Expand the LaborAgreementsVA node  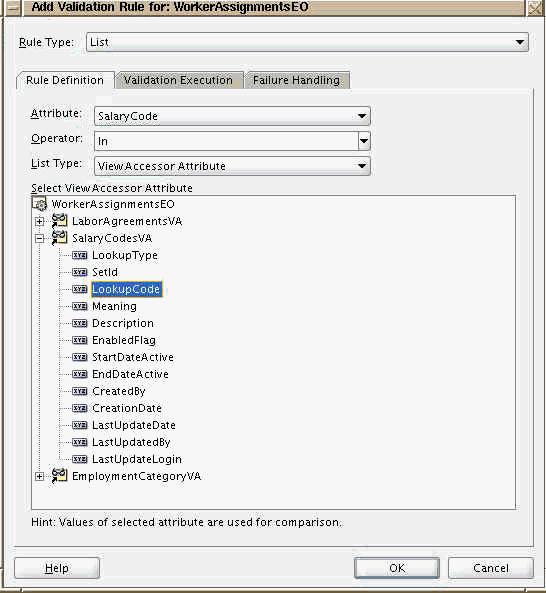pyautogui.click(x=39, y=221)
